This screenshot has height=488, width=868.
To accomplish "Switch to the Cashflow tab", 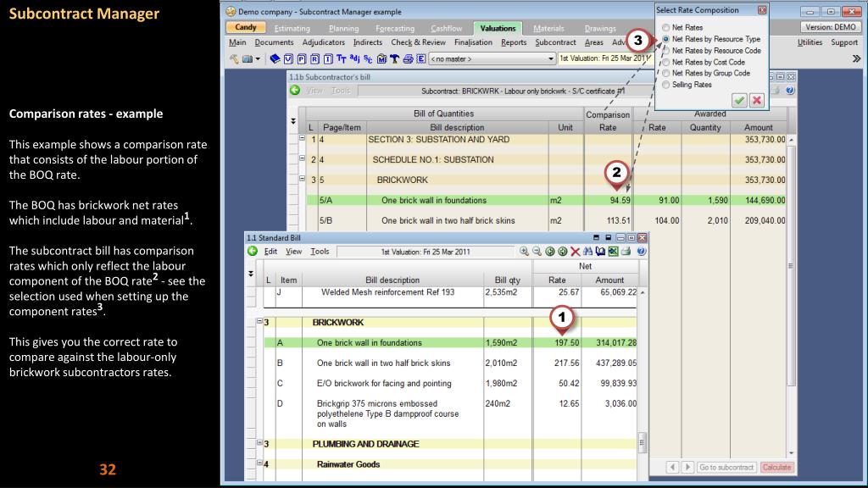I will click(x=446, y=28).
